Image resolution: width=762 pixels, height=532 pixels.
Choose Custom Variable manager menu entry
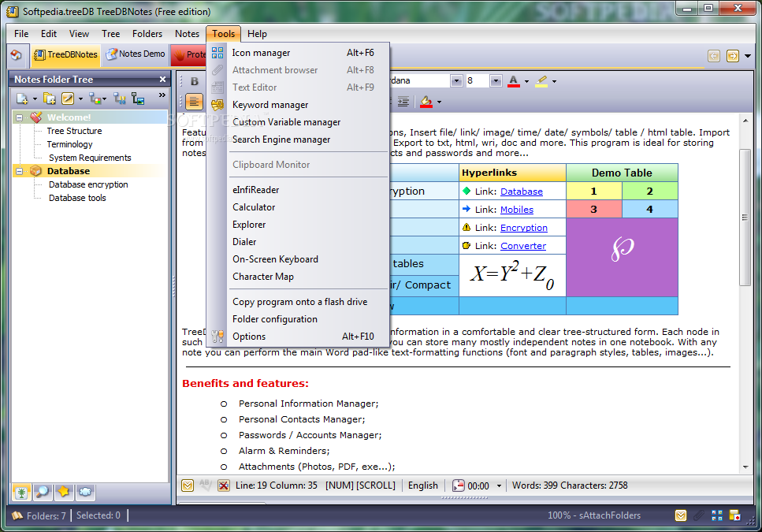tap(286, 122)
